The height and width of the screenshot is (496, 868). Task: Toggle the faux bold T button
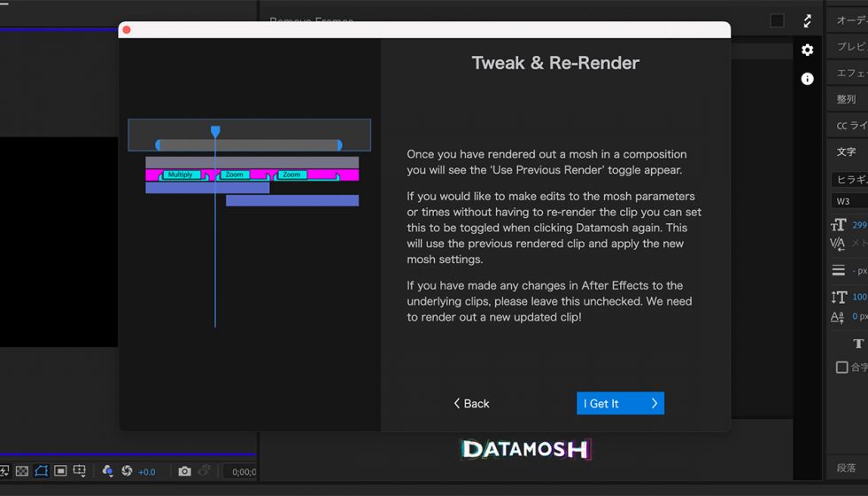pos(858,344)
